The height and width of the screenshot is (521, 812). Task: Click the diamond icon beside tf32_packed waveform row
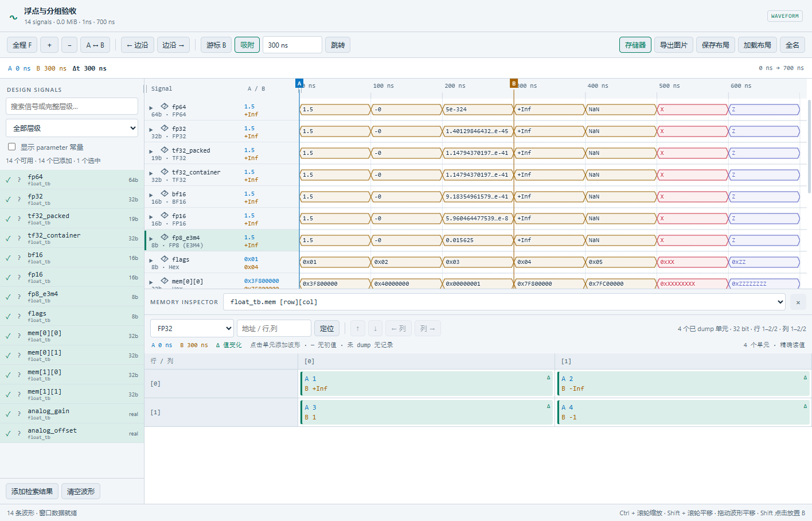165,150
